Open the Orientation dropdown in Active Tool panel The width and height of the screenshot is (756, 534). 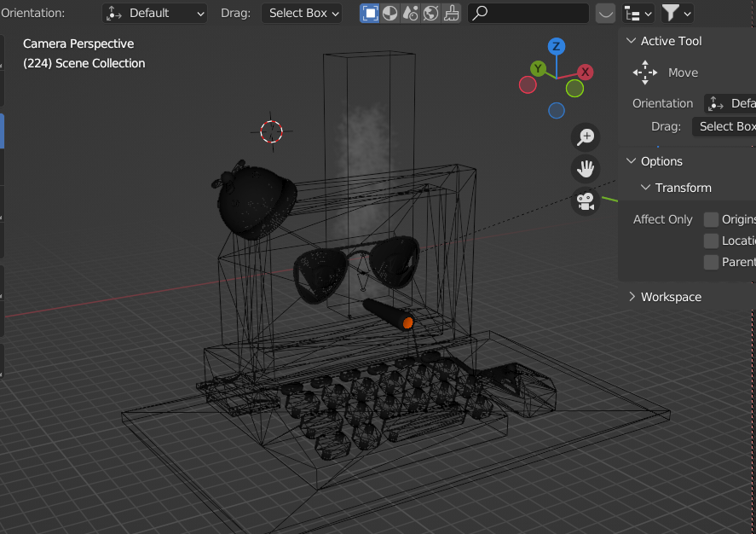click(730, 103)
